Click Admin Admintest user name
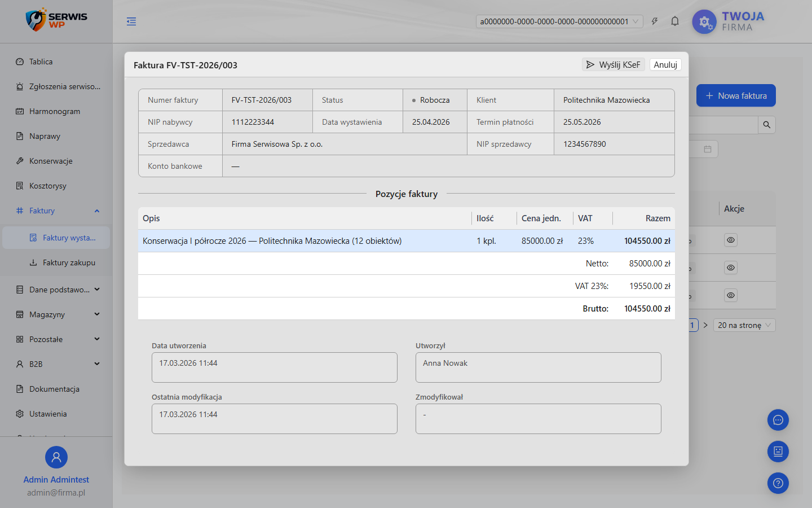Image resolution: width=812 pixels, height=508 pixels. point(56,480)
